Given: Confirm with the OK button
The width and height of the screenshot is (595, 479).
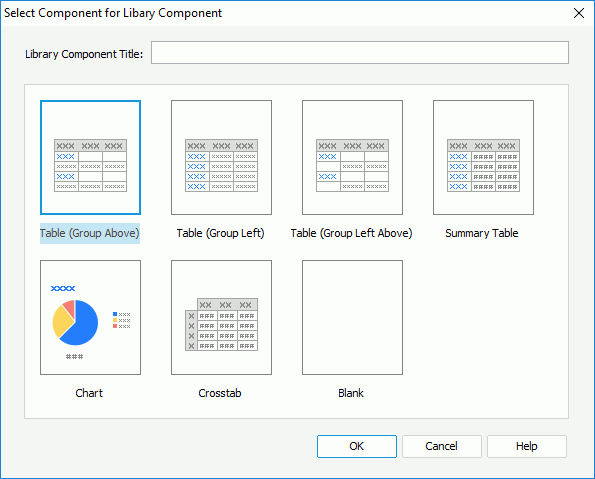Looking at the screenshot, I should (357, 446).
